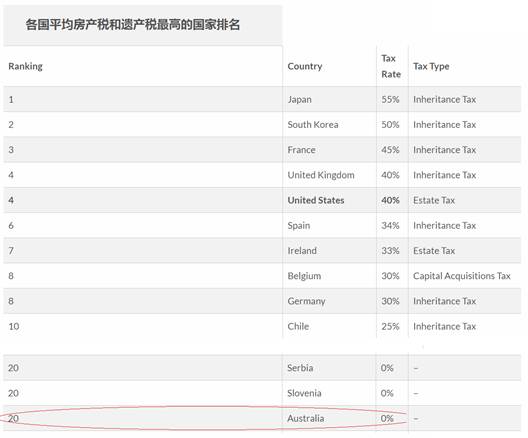
Task: Click the Tax Rate column header
Action: coord(391,66)
